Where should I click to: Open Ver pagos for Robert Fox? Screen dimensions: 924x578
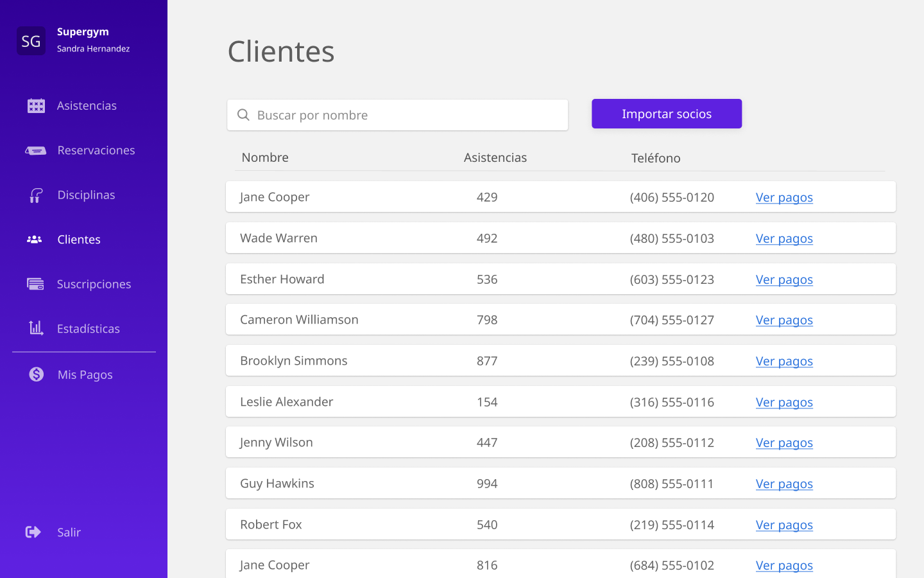pyautogui.click(x=784, y=525)
